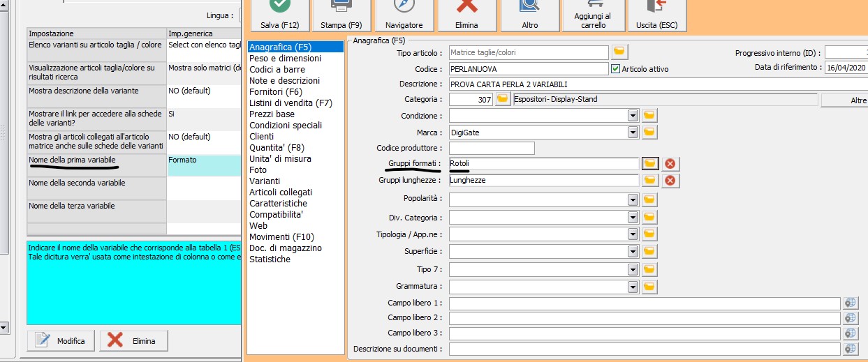Expand the Condizione dropdown
The width and height of the screenshot is (868, 362).
pyautogui.click(x=633, y=115)
